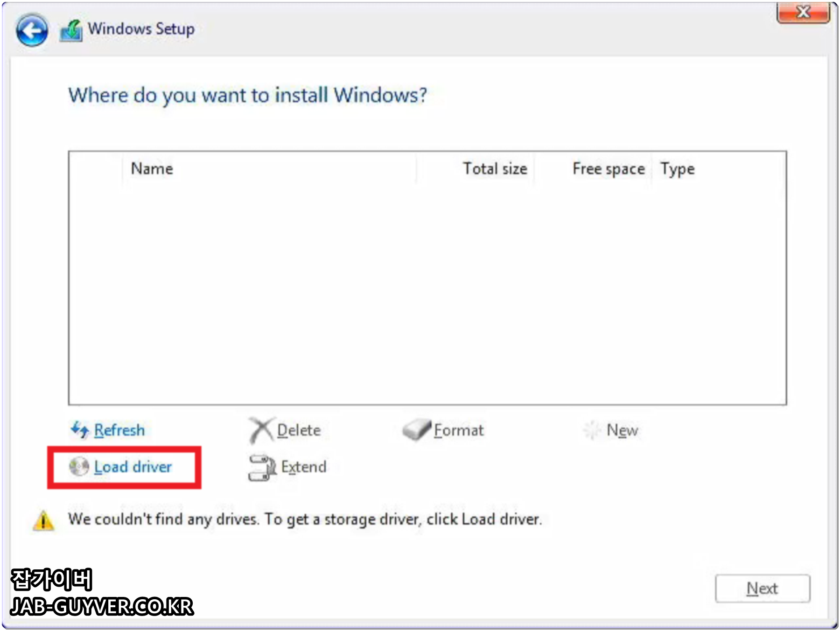840x631 pixels.
Task: Open the Load driver link
Action: pyautogui.click(x=133, y=467)
